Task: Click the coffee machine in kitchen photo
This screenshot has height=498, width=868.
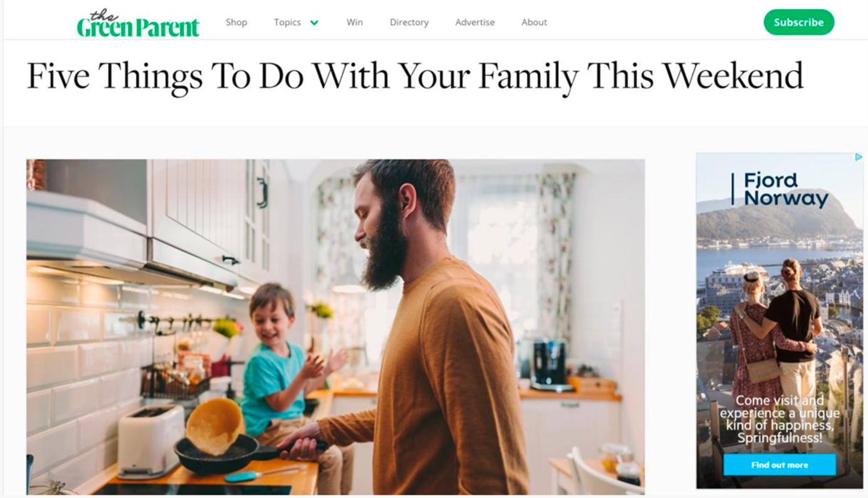Action: pos(550,365)
